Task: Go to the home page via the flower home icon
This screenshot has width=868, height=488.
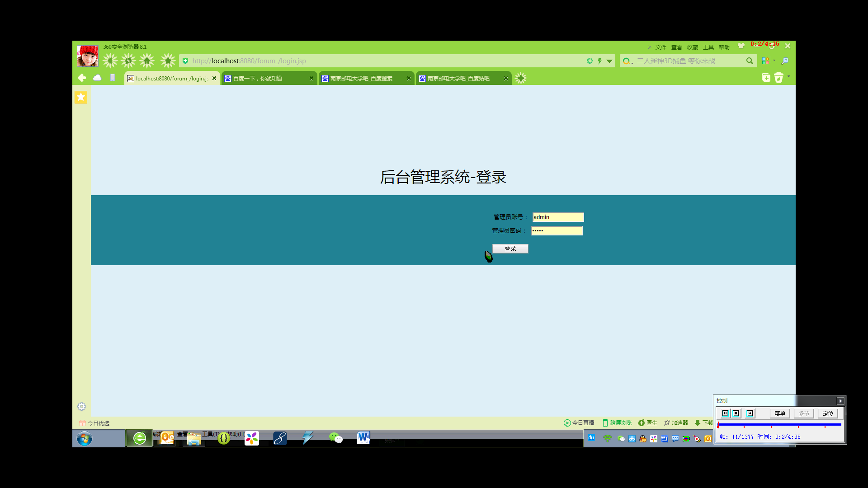Action: [147, 61]
